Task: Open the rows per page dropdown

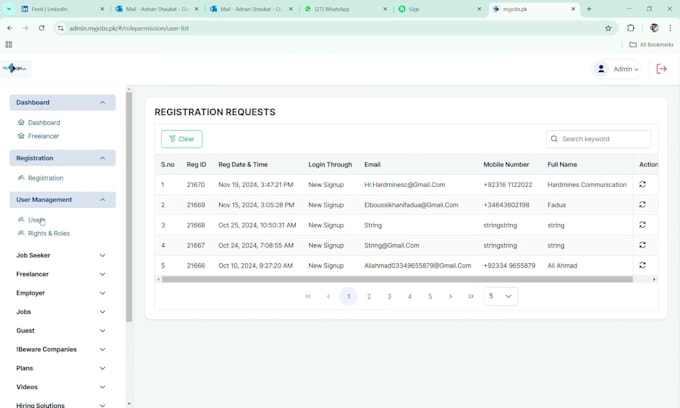Action: (501, 296)
